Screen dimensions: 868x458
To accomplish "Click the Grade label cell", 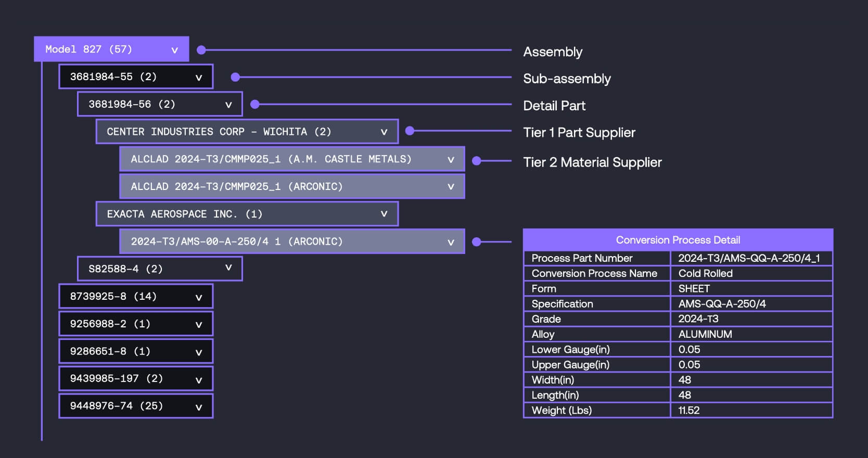I will (597, 319).
